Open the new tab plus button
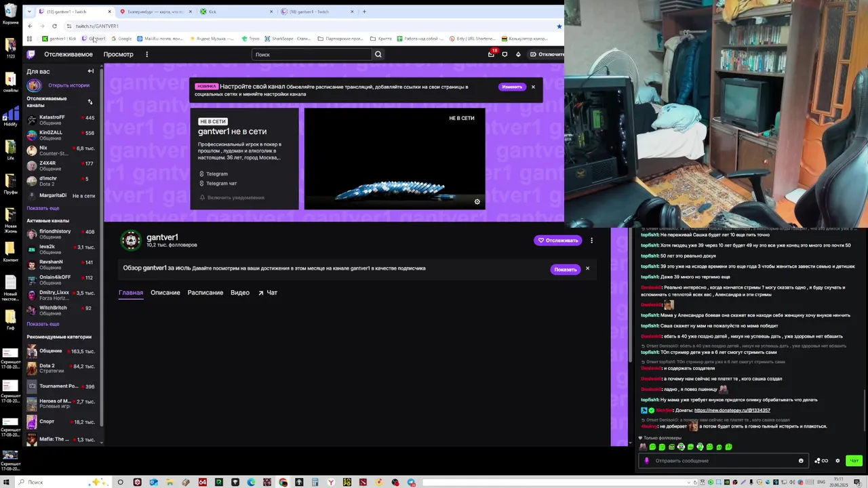868x488 pixels. [x=364, y=12]
